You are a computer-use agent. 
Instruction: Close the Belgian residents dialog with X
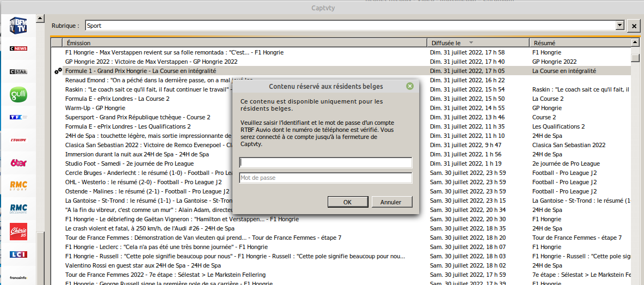point(409,86)
